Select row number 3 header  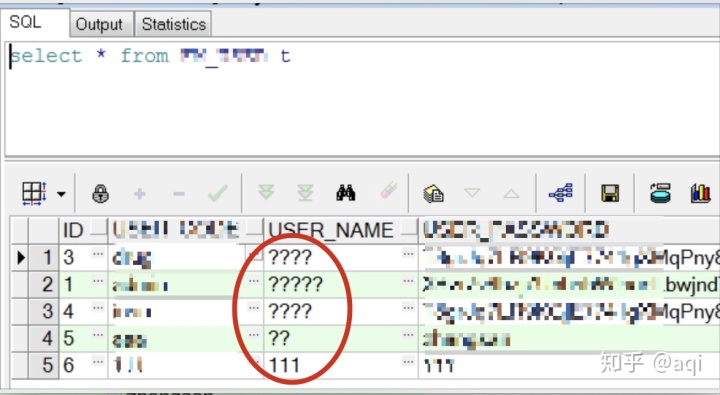(44, 311)
